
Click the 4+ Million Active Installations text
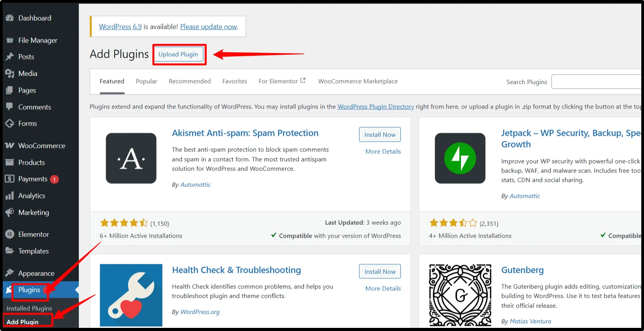click(470, 236)
